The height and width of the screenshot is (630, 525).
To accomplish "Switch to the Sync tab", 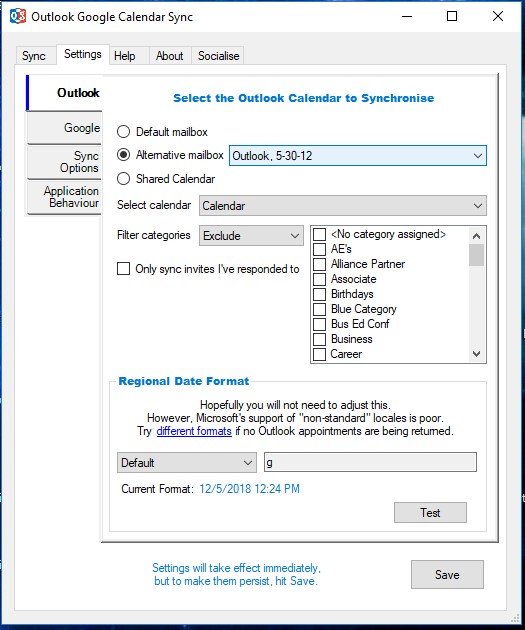I will 34,56.
